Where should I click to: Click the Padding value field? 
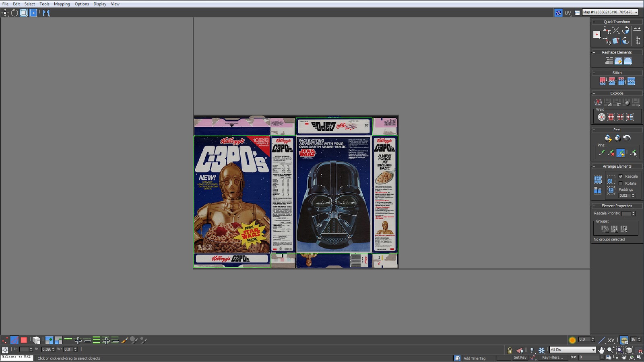625,195
